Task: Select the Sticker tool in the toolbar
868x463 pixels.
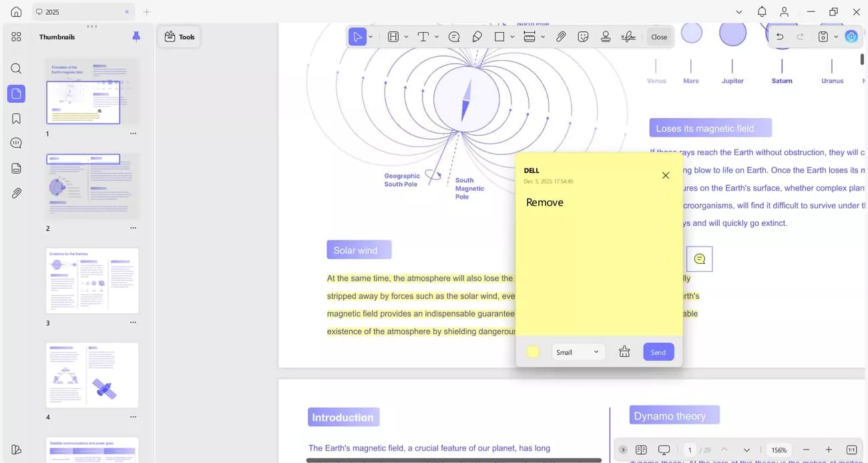Action: click(583, 37)
